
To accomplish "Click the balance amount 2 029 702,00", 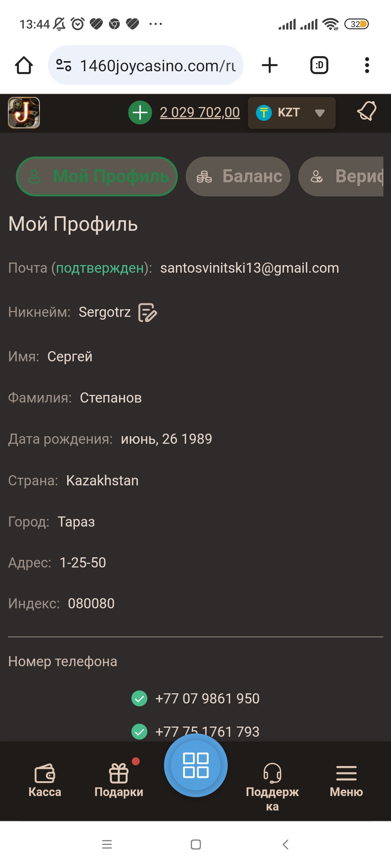I will coord(200,113).
